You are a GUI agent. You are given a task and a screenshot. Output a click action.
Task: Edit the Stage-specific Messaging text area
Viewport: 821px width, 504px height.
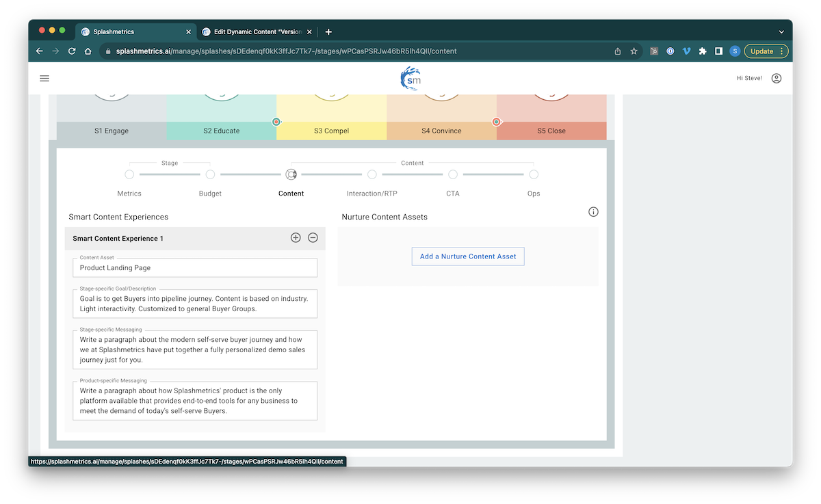[x=195, y=349]
